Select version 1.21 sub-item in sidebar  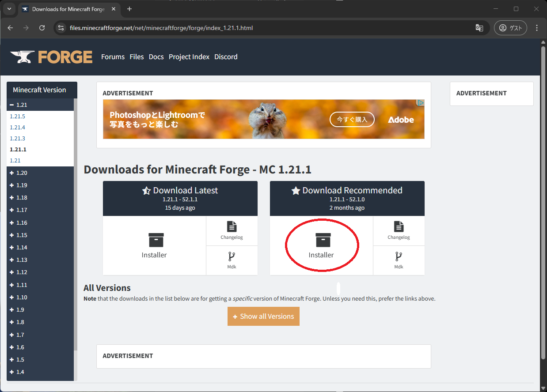point(15,161)
